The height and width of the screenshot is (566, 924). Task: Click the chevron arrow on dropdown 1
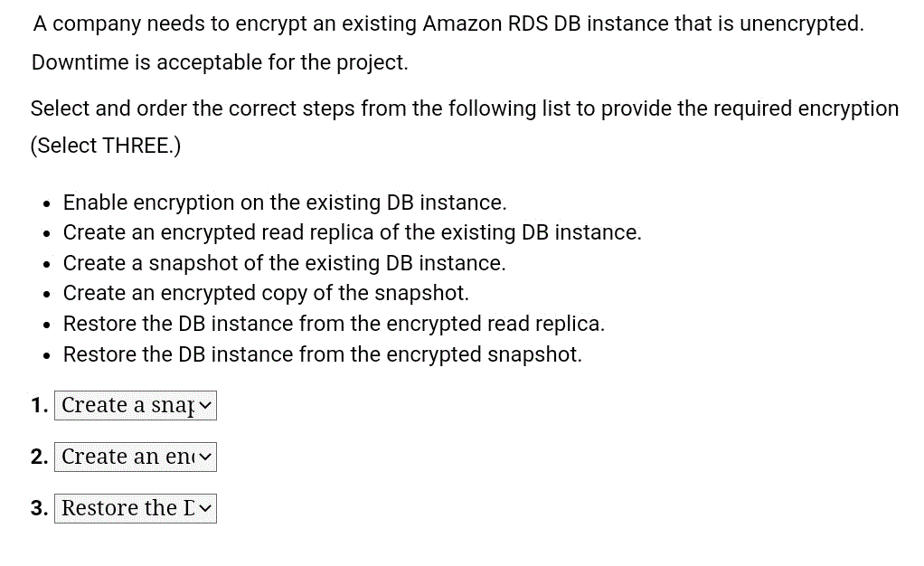click(x=206, y=406)
